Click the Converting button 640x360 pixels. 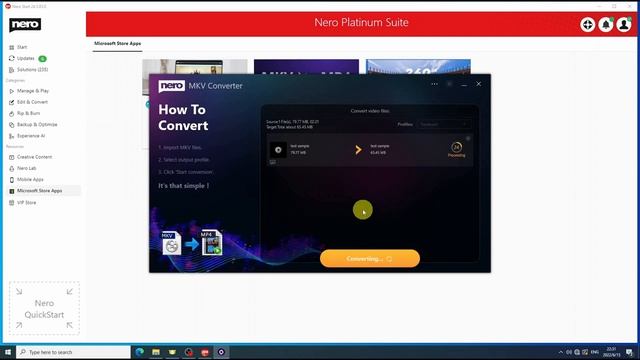point(370,259)
